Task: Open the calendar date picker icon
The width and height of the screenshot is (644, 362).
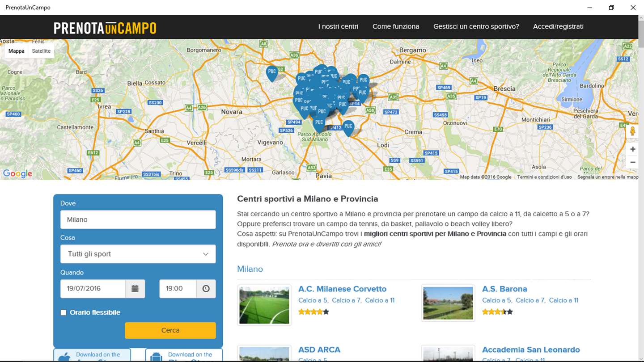Action: 135,289
